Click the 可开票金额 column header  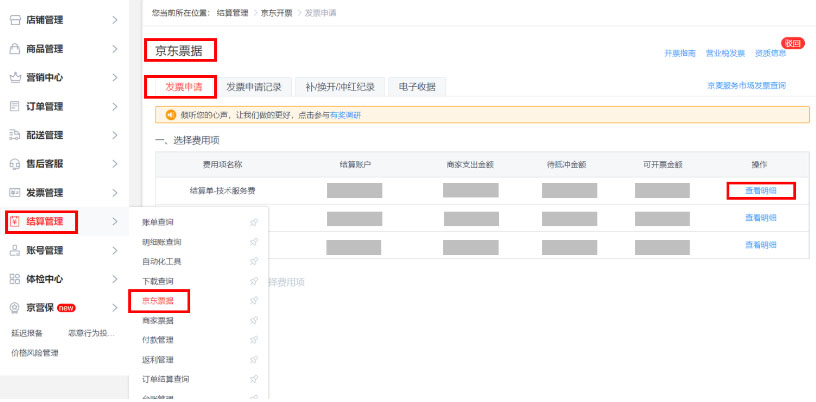662,165
